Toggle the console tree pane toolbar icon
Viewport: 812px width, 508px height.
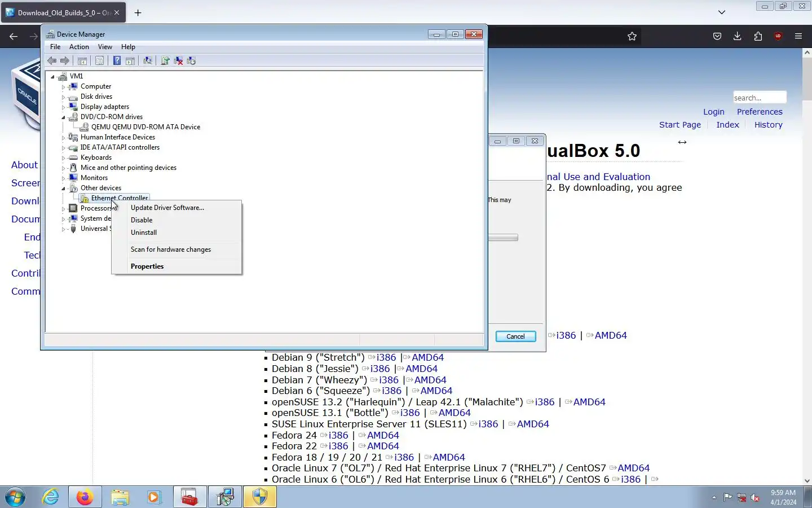(82, 61)
